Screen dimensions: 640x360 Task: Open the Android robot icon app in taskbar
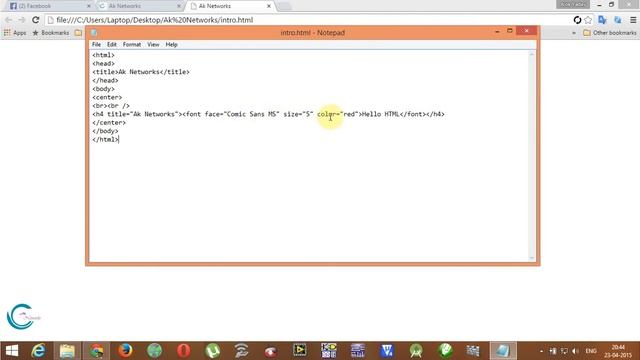pyautogui.click(x=416, y=351)
